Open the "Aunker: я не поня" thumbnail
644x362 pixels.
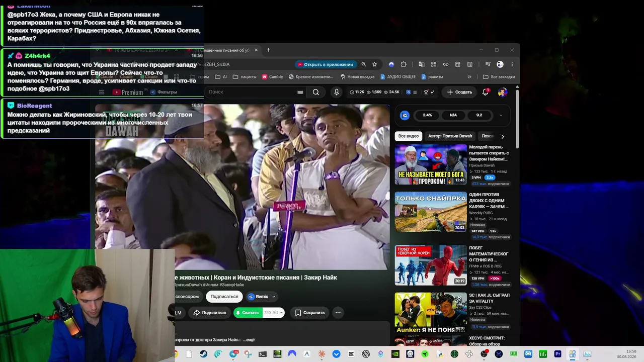[x=431, y=312]
